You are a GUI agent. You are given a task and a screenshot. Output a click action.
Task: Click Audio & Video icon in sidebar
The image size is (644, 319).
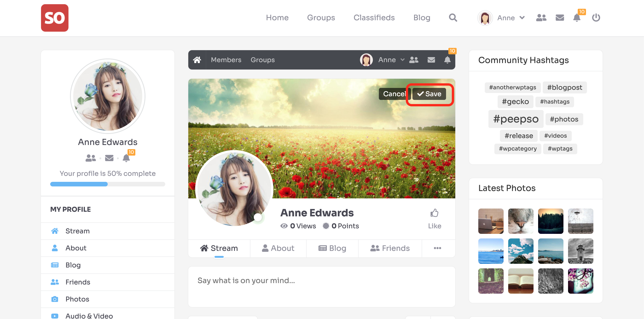[x=55, y=316]
